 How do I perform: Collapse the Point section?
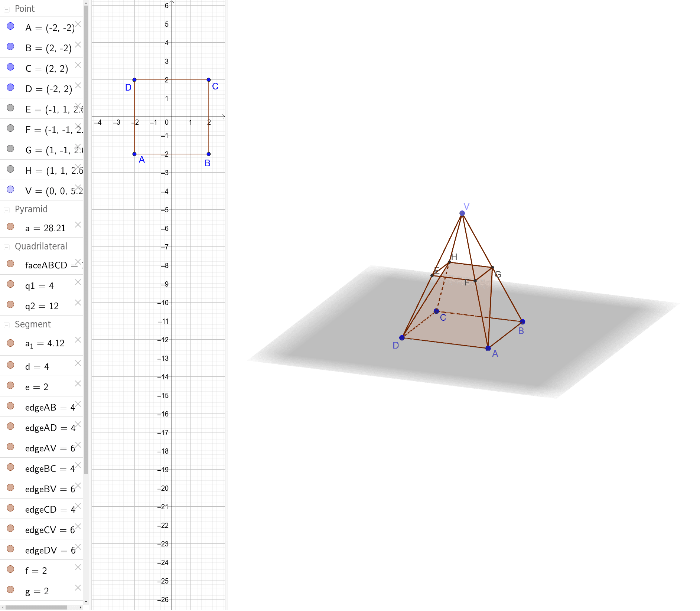tap(7, 9)
